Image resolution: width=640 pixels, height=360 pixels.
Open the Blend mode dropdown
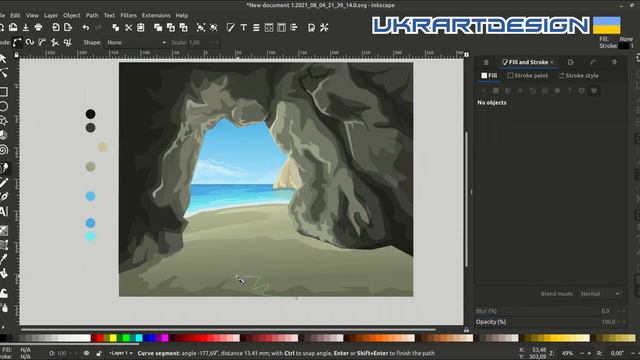tap(600, 293)
